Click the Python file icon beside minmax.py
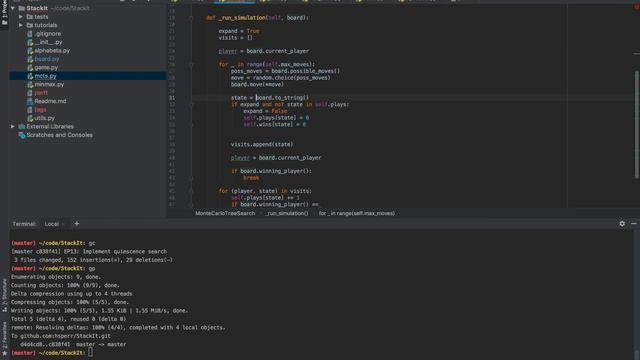This screenshot has width=640, height=360. pyautogui.click(x=30, y=84)
